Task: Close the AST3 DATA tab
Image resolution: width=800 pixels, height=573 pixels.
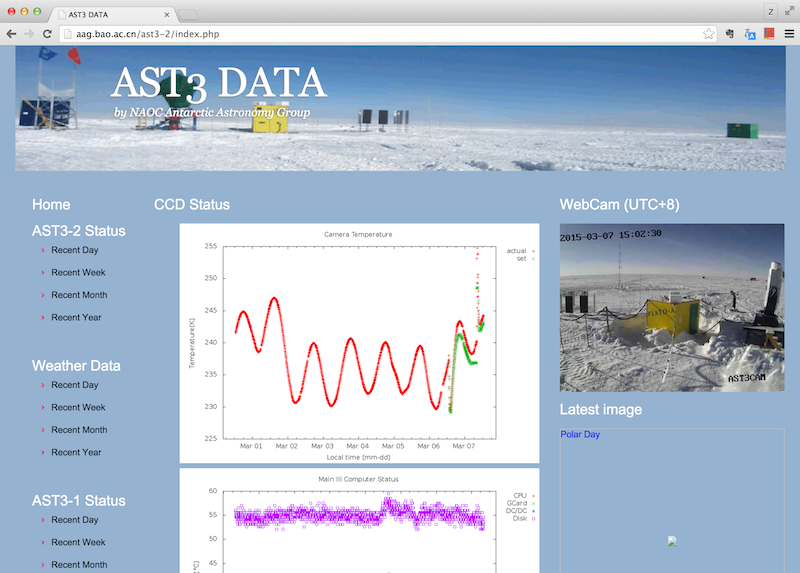Action: coord(168,15)
